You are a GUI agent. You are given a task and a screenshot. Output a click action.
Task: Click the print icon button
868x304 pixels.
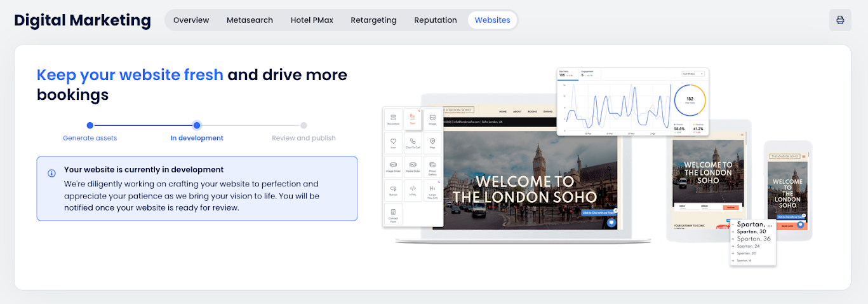840,20
